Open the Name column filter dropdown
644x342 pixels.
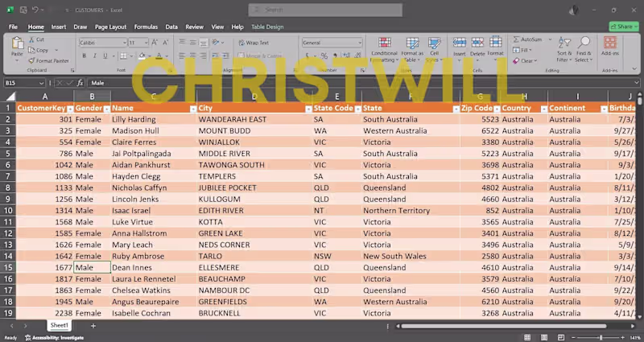click(193, 109)
